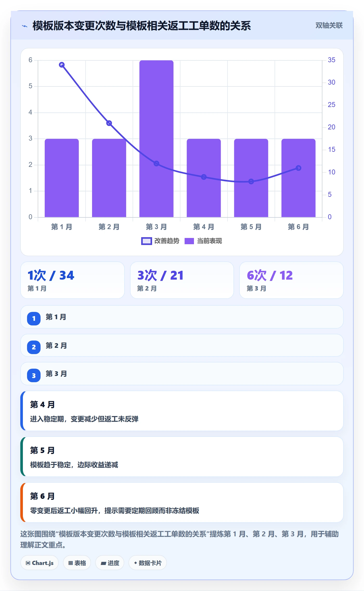Image resolution: width=364 pixels, height=591 pixels.
Task: Click the number 1 badge icon
Action: click(x=34, y=319)
